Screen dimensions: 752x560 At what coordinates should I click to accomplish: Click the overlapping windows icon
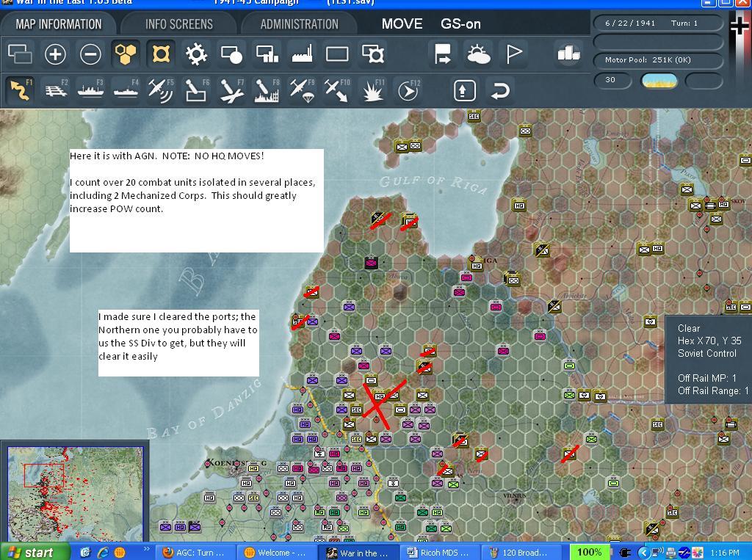pyautogui.click(x=20, y=54)
